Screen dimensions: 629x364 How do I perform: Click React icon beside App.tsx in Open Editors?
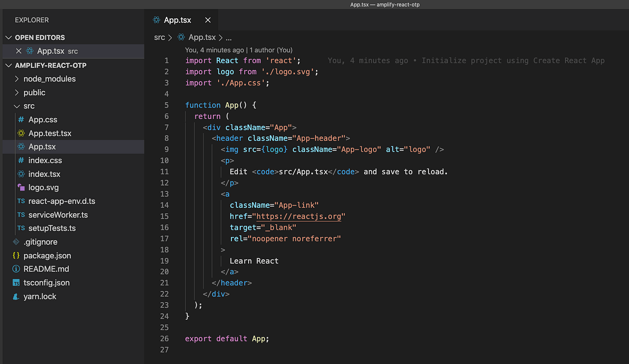pos(29,51)
